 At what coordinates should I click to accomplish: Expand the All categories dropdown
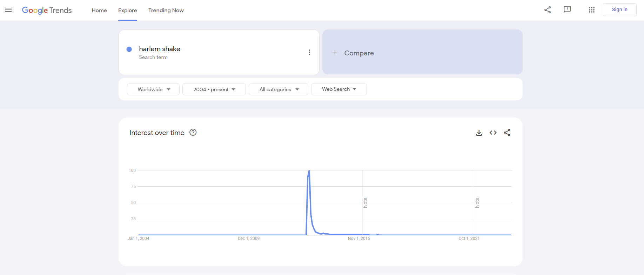click(279, 89)
